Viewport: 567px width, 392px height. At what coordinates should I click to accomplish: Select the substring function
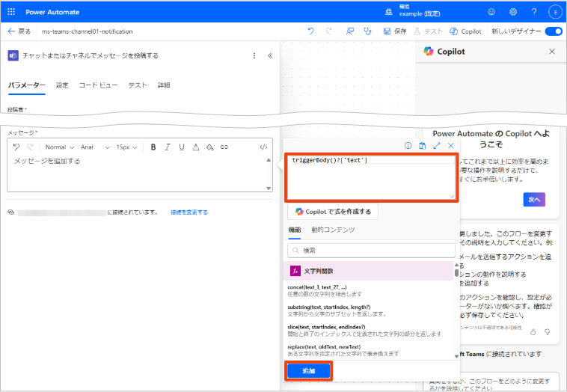368,310
